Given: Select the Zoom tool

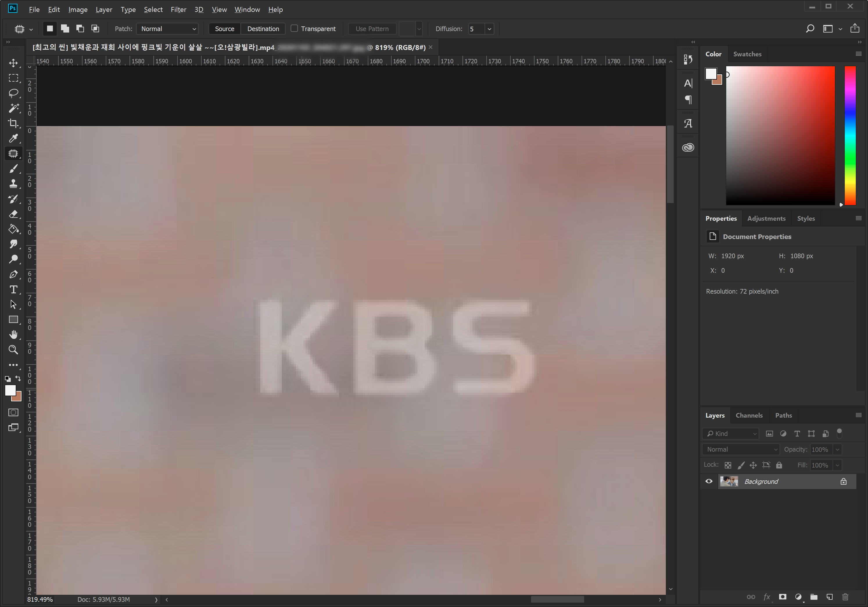Looking at the screenshot, I should (14, 350).
